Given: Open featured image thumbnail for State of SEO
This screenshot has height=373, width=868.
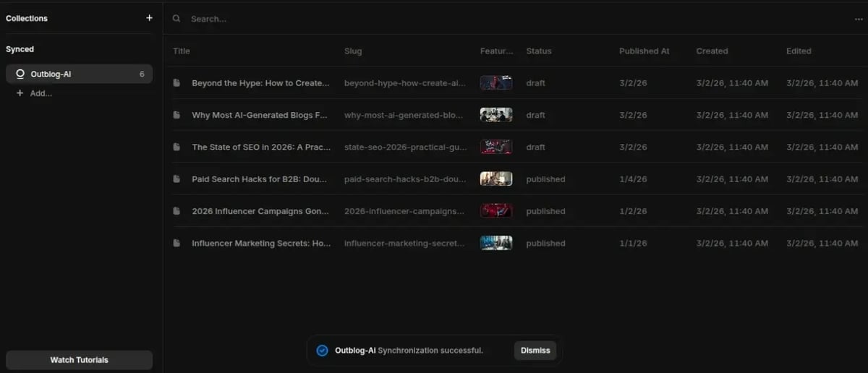Looking at the screenshot, I should [x=496, y=147].
